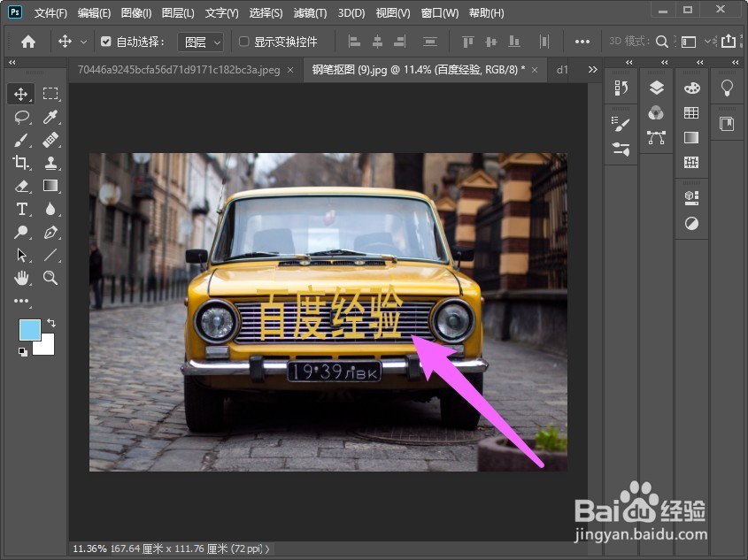Close the 钢笔抠图 (9).jpg document tab

(535, 70)
